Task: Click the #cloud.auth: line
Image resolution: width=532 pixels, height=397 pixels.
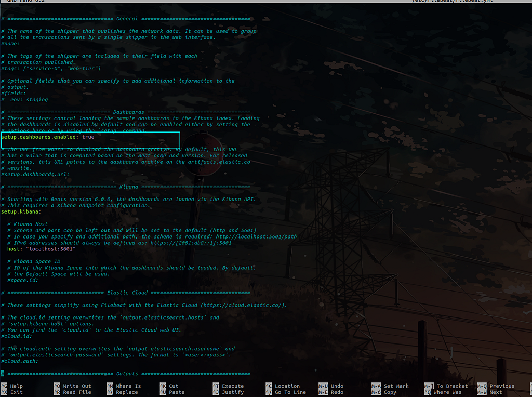Action: click(20, 361)
